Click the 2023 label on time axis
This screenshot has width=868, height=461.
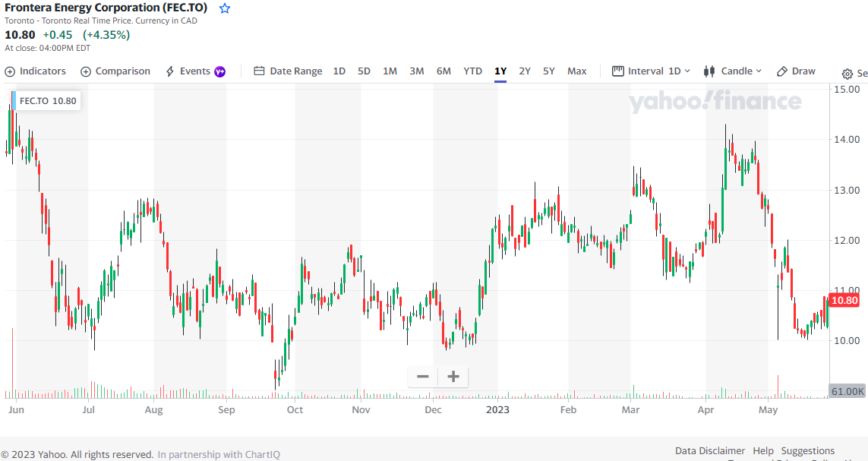tap(497, 410)
